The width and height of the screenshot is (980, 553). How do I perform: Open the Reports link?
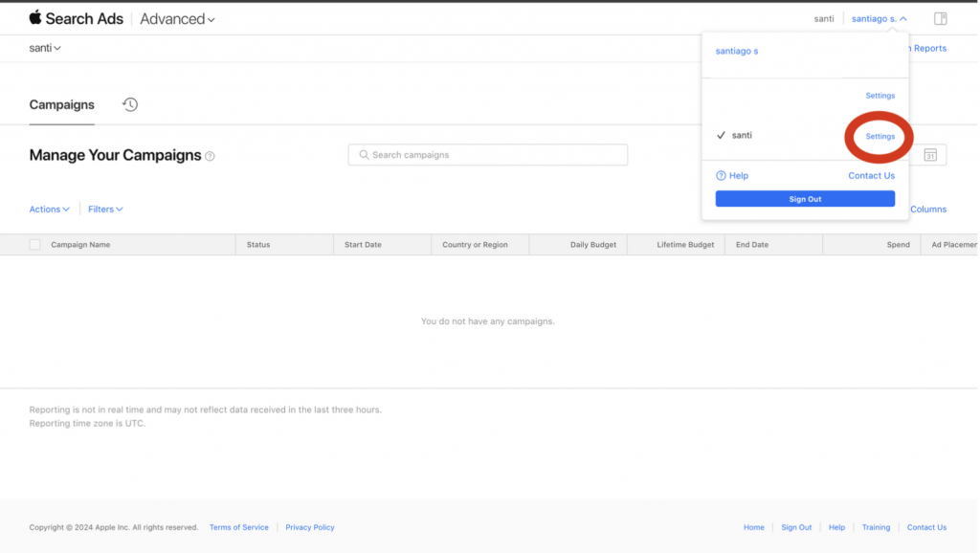929,48
